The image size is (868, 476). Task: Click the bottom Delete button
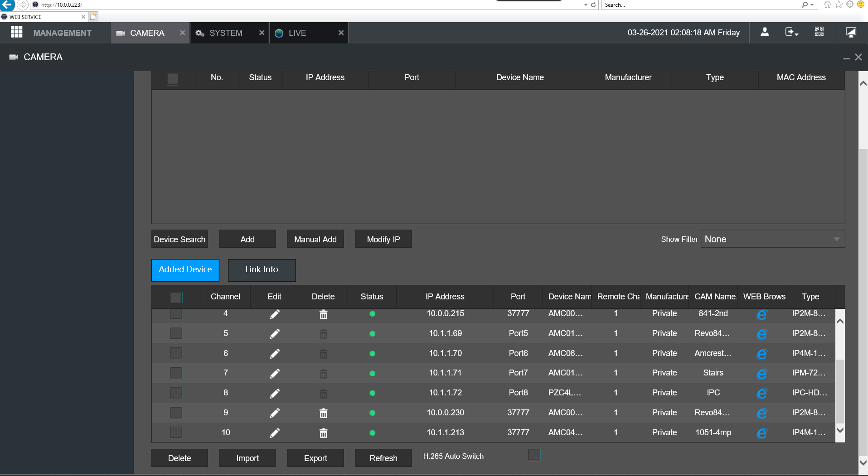[x=179, y=458]
